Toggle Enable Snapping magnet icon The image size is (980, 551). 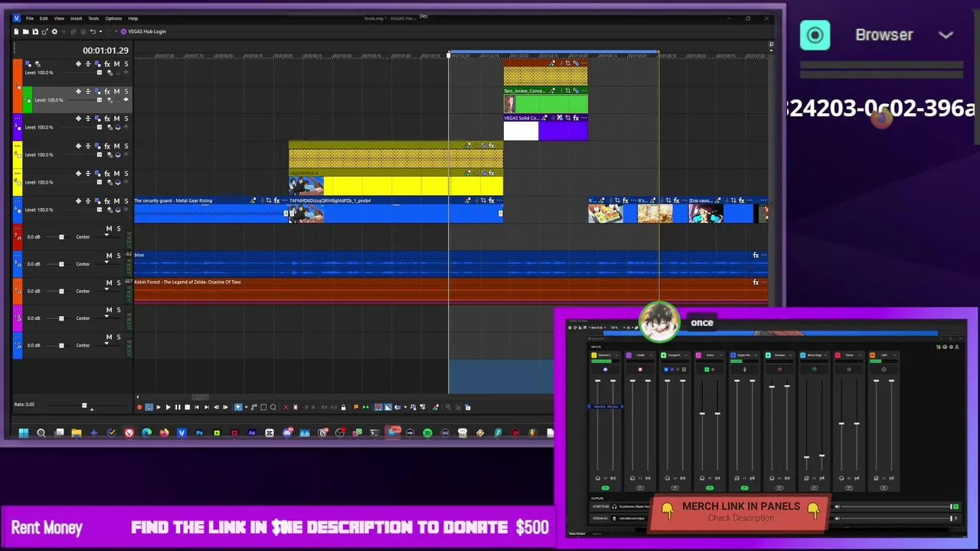(x=378, y=407)
